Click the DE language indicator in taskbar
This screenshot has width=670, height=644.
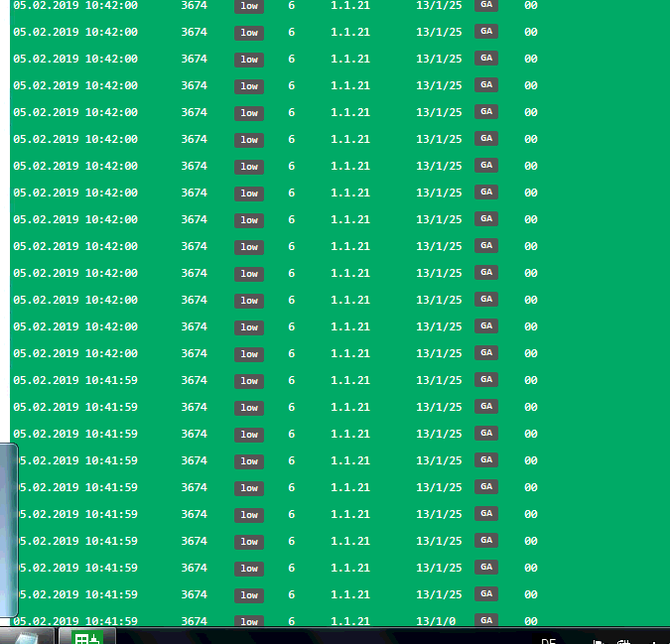[548, 640]
